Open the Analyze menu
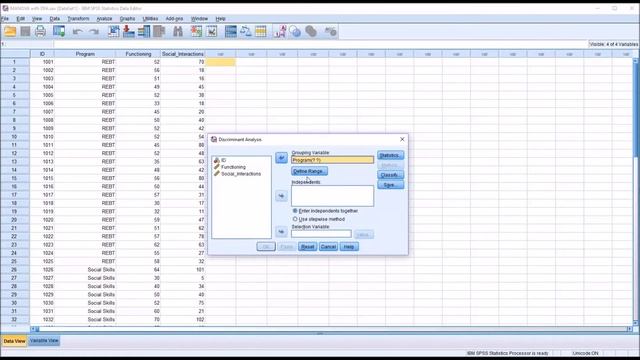This screenshot has width=640, height=360. [104, 19]
